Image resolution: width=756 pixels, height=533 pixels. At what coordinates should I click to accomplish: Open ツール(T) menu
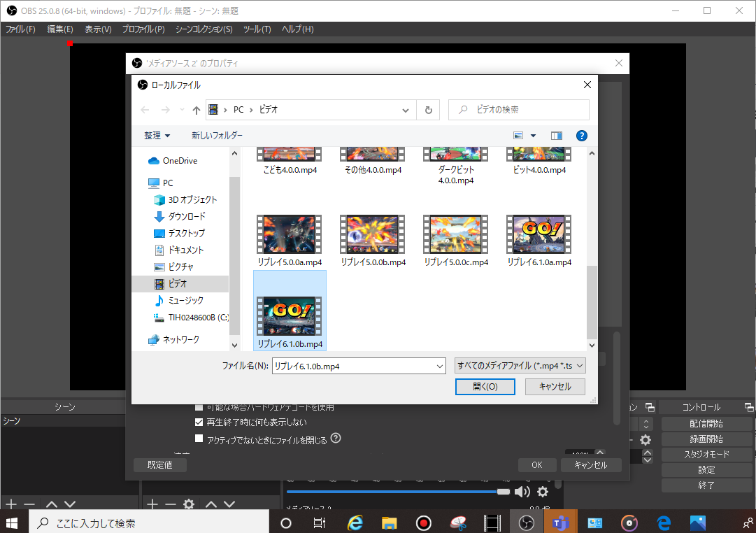click(257, 29)
